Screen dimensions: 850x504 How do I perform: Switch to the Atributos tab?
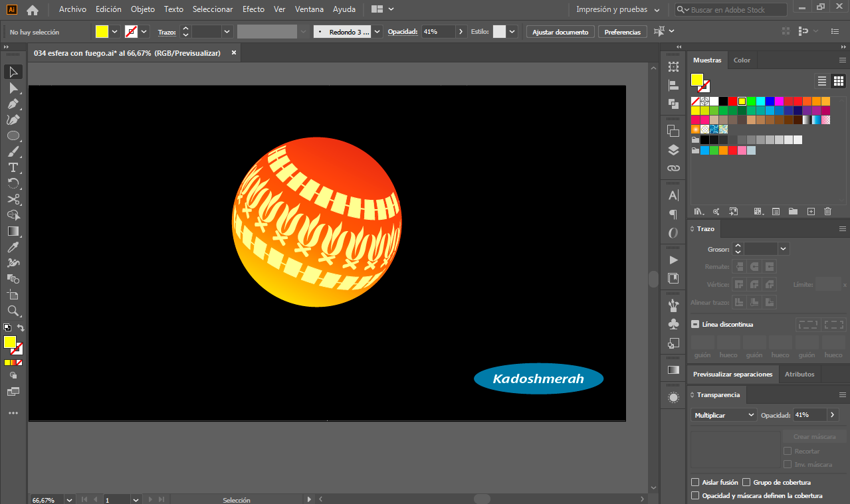coord(799,375)
